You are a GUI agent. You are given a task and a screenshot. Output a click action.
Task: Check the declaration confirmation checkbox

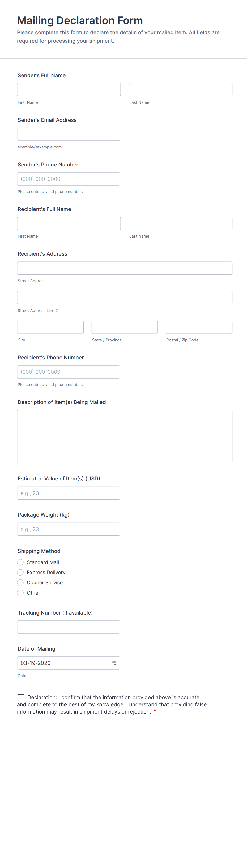tap(21, 697)
